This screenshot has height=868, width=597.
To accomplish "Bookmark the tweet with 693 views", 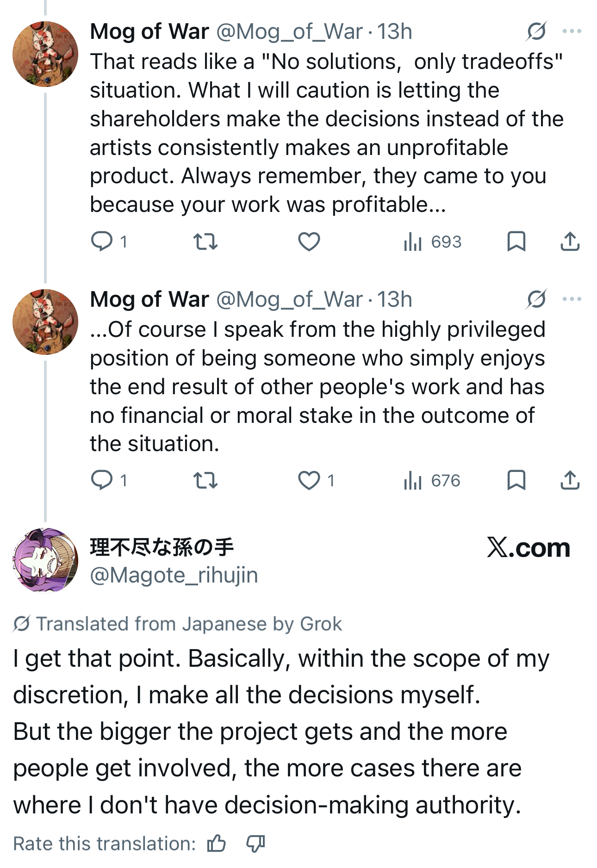I will point(516,242).
